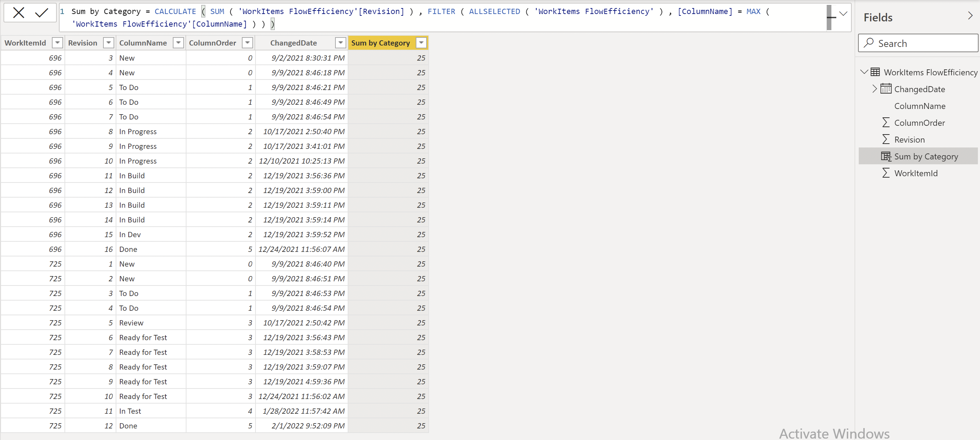980x440 pixels.
Task: Open the Revision column filter dropdown
Action: pos(109,43)
